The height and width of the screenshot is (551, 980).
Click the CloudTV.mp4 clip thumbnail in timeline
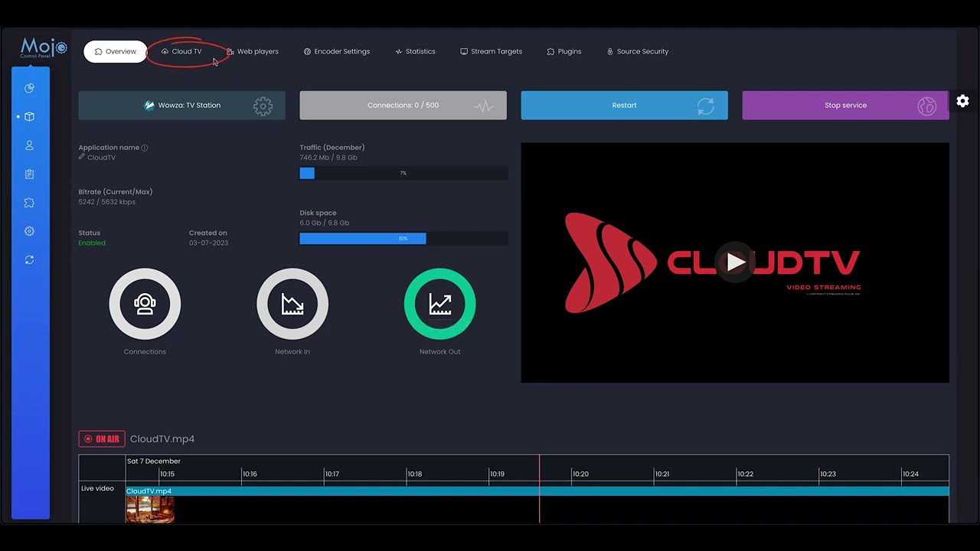tap(150, 509)
